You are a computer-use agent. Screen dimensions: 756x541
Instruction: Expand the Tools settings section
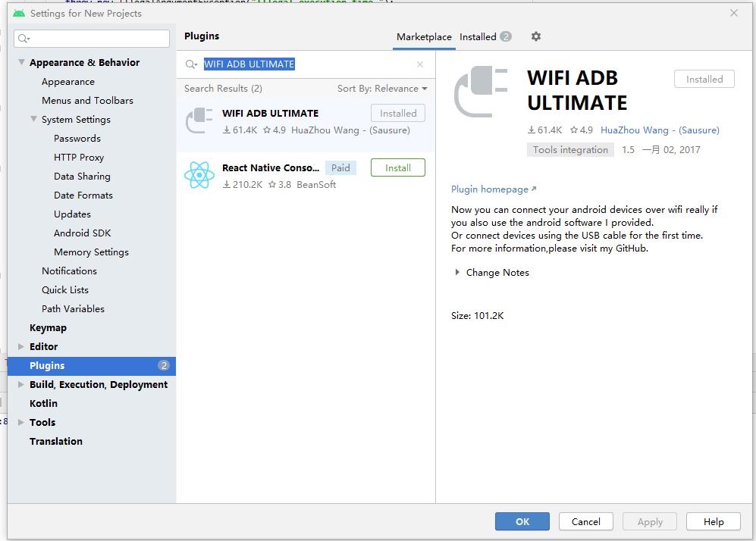(20, 422)
